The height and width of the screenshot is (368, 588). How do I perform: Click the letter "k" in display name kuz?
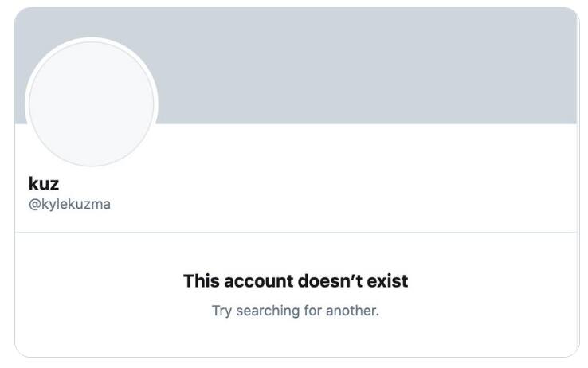coord(33,185)
